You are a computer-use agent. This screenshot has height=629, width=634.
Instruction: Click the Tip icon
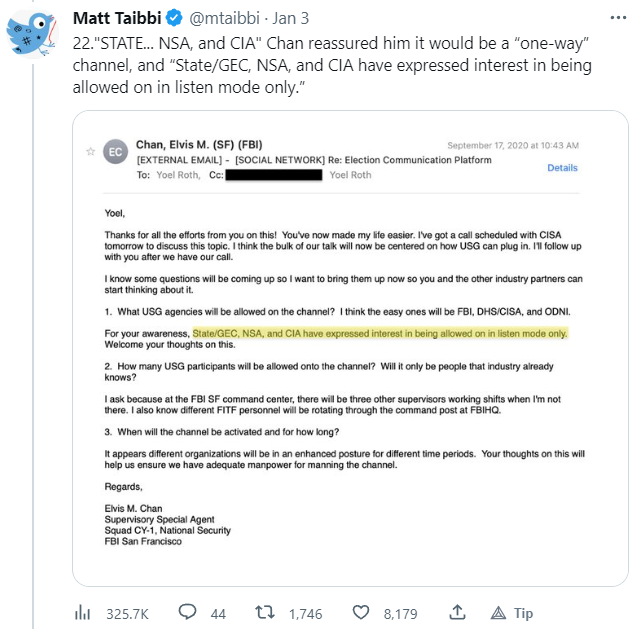point(498,612)
